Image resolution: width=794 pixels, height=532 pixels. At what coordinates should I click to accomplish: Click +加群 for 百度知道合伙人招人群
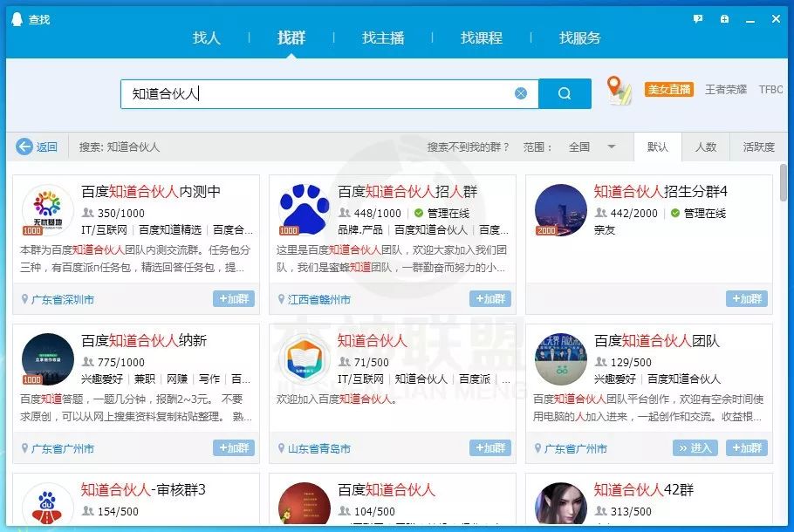click(x=490, y=298)
